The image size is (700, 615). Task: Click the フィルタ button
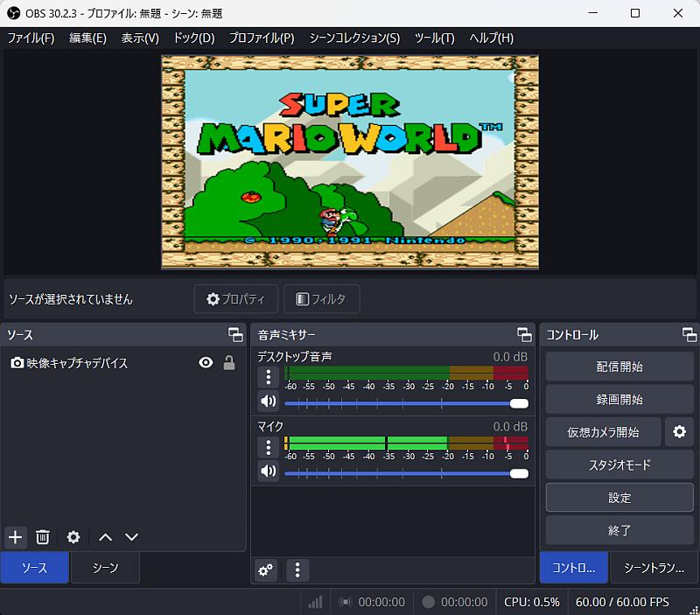(x=321, y=298)
